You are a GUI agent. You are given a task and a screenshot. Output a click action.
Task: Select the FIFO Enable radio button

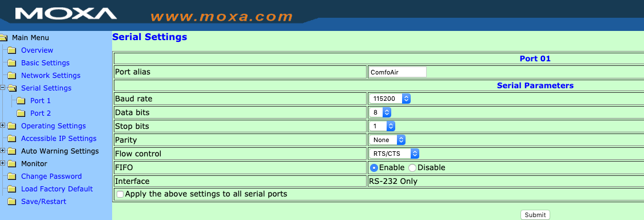point(373,168)
